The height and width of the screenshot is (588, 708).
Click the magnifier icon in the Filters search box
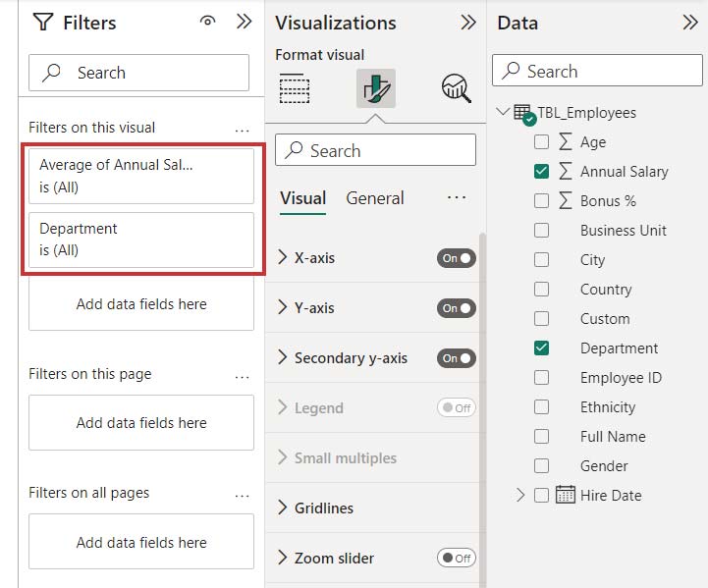tap(51, 73)
